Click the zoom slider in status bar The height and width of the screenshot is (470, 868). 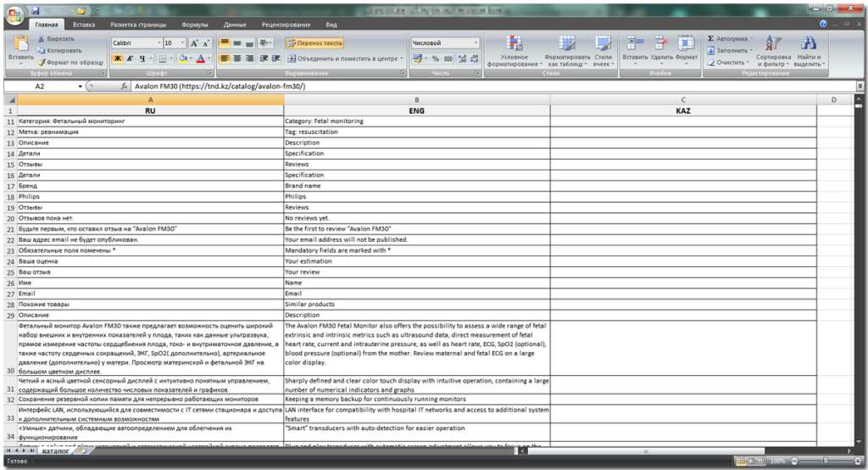pos(825,462)
